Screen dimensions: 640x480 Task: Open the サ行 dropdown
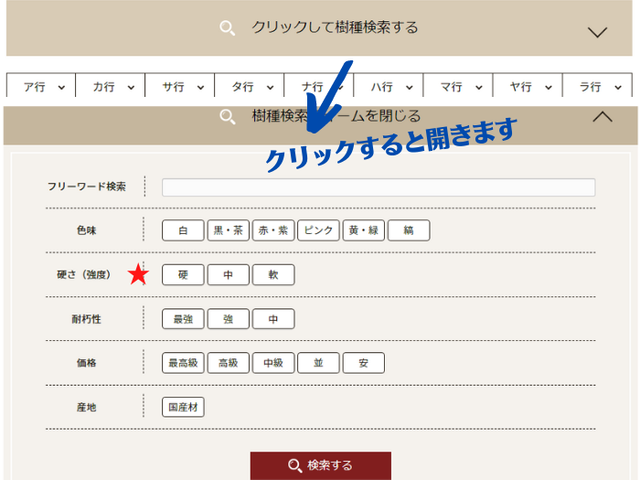[180, 87]
